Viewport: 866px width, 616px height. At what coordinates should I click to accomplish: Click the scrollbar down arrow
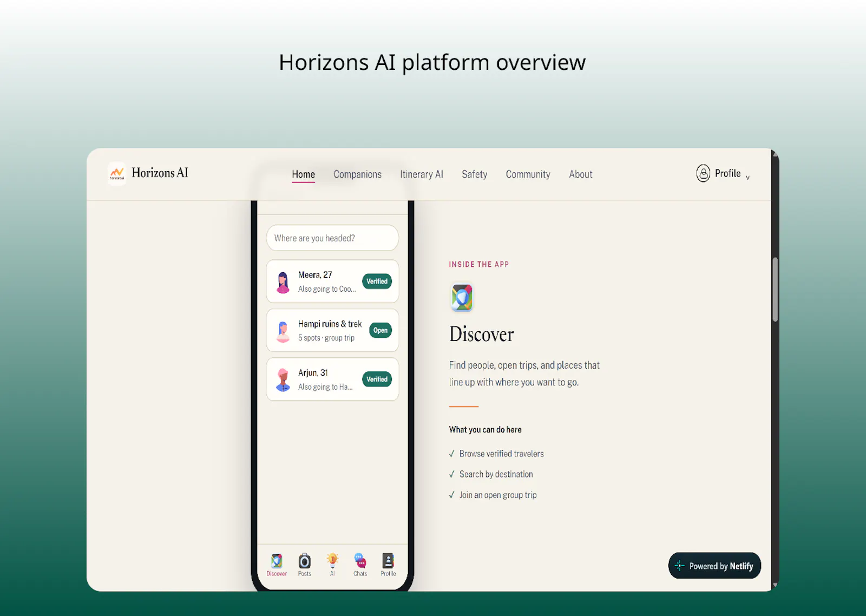pos(775,585)
